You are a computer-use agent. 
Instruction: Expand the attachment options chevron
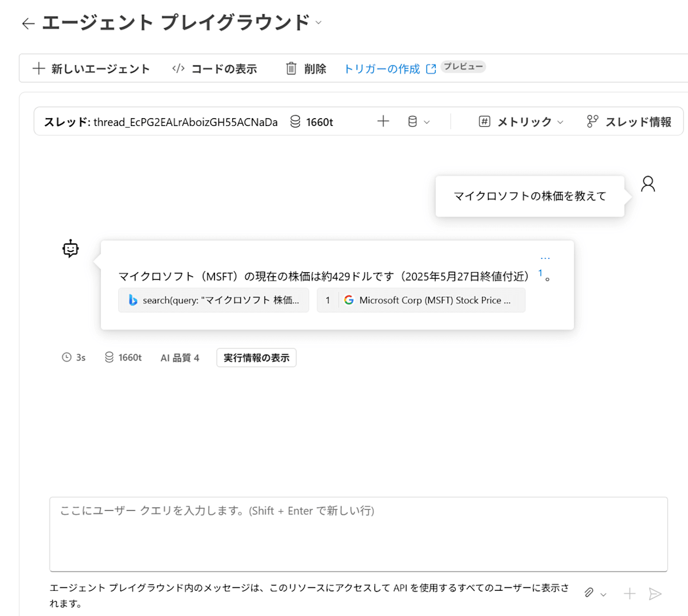tap(603, 594)
